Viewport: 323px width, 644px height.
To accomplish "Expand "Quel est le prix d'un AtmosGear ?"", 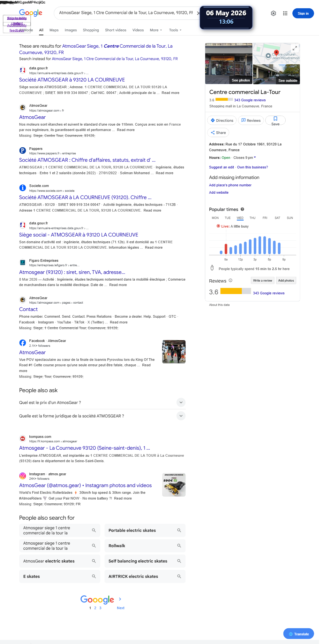I will [181, 402].
